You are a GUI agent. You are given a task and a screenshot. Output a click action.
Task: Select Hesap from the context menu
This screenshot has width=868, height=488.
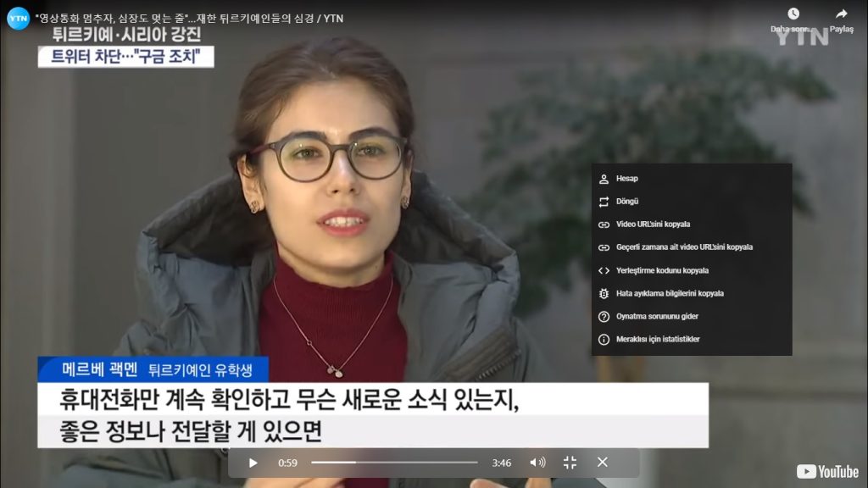(627, 179)
